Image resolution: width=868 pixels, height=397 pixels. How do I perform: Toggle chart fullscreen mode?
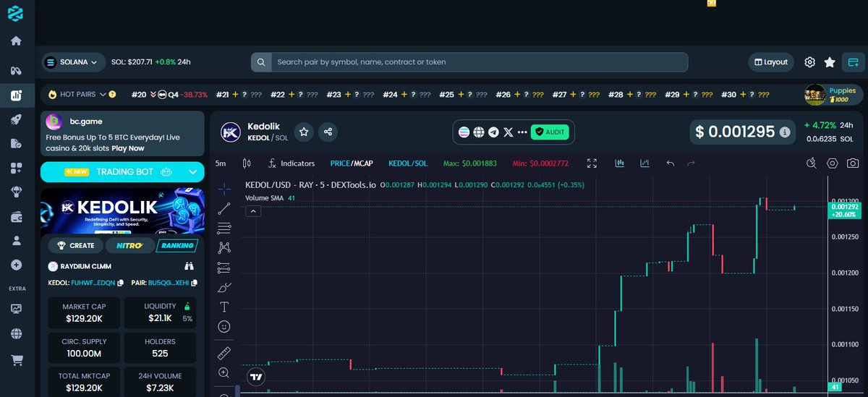pos(592,163)
